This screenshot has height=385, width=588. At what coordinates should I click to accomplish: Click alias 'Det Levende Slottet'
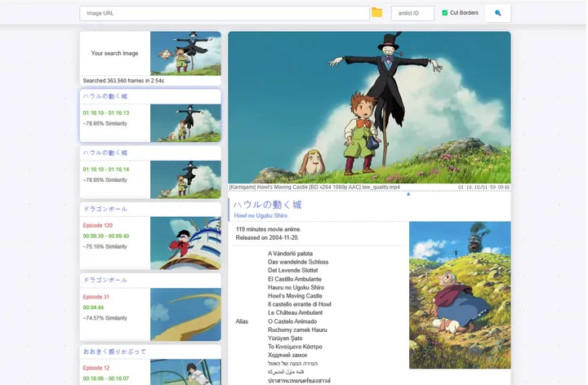pos(293,270)
